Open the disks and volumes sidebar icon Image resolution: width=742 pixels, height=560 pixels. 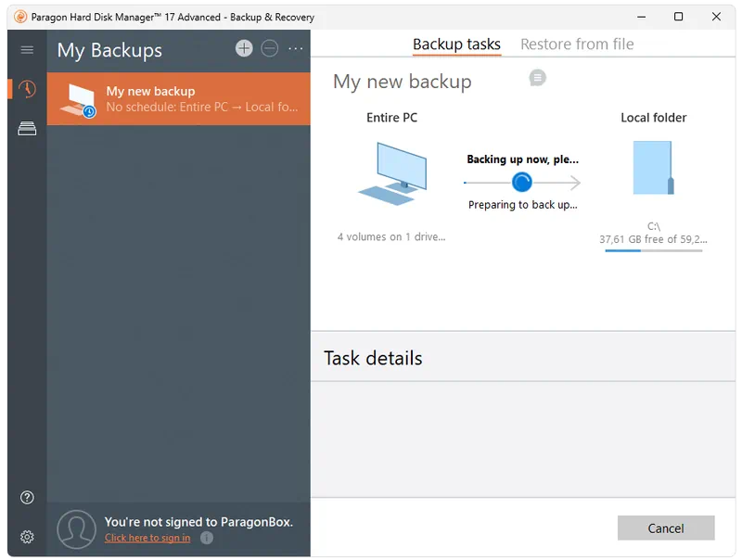point(27,129)
